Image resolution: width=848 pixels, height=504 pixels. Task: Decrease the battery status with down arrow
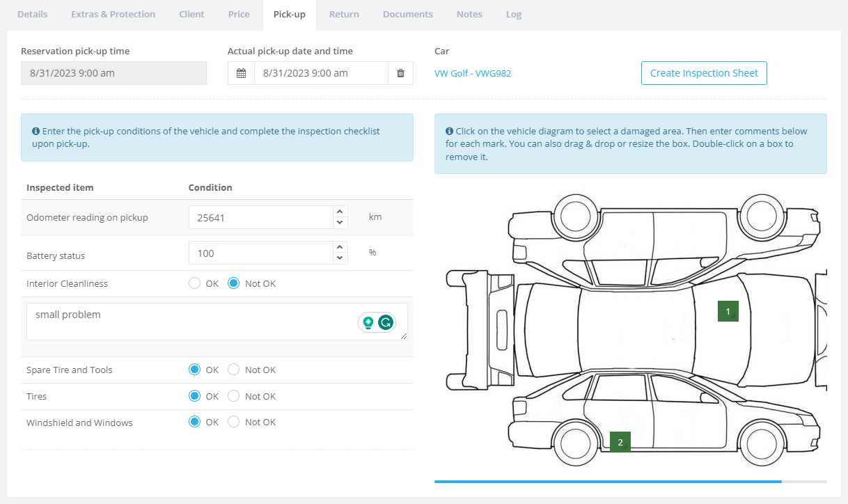point(340,258)
